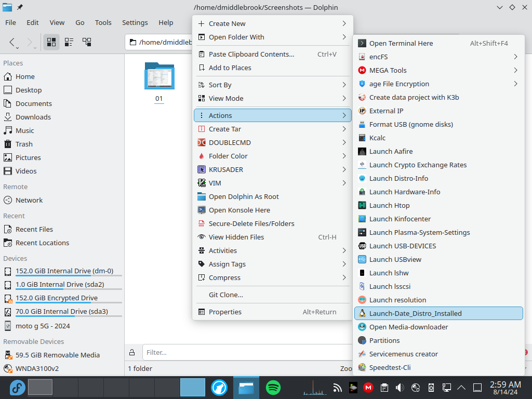Click the Launch Htop icon
Viewport: 532px width, 399px height.
coord(362,206)
